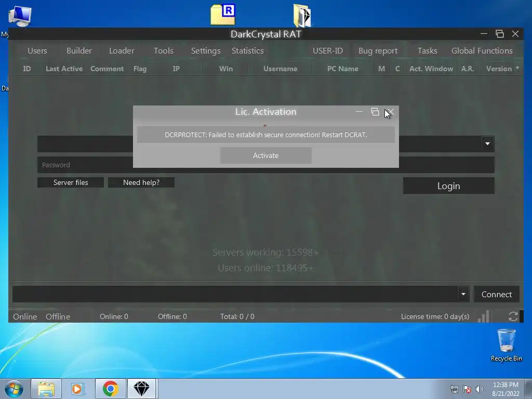Open the Tools menu
Viewport: 532px width, 399px height.
point(164,51)
